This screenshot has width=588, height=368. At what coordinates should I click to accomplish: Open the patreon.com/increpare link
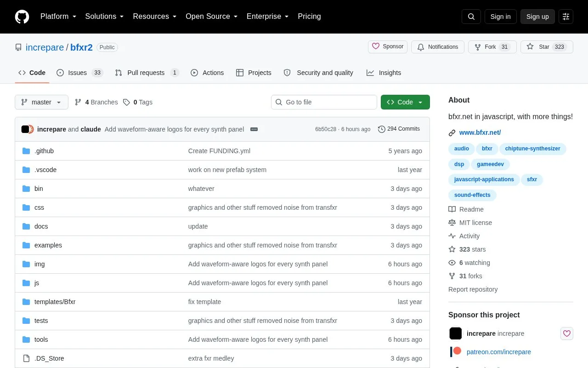(x=499, y=352)
